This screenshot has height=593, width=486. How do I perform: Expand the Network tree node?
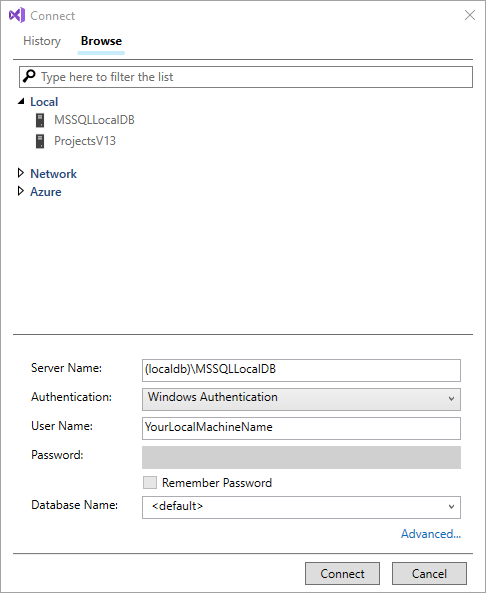pyautogui.click(x=21, y=173)
